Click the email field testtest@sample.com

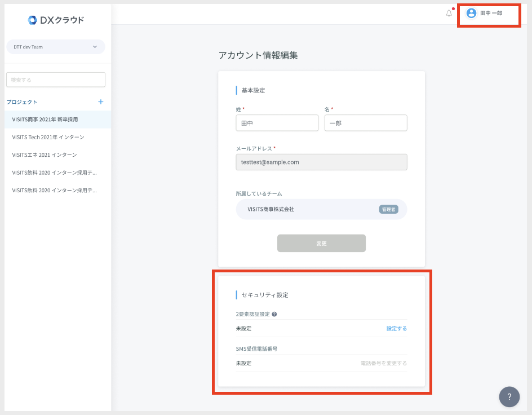click(321, 162)
